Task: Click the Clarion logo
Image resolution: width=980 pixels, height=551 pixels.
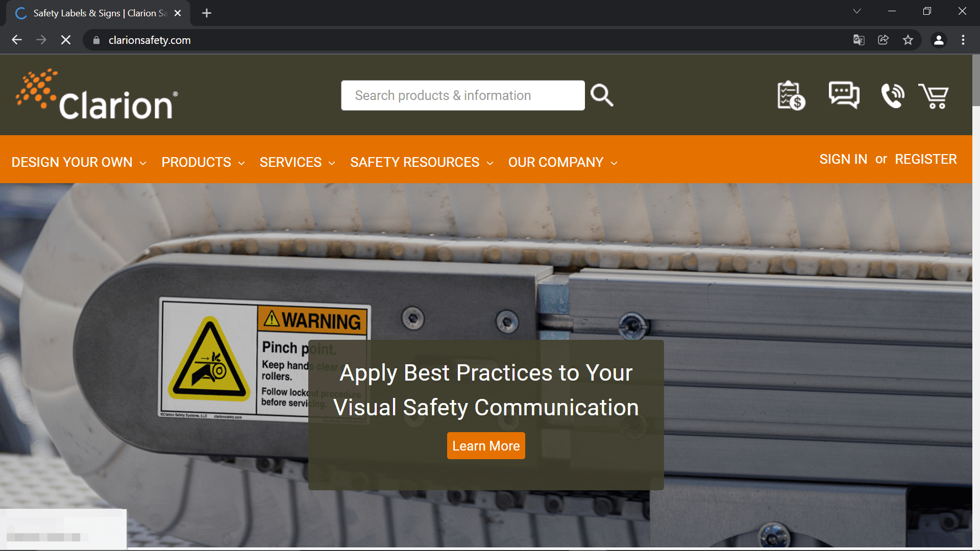Action: coord(97,95)
